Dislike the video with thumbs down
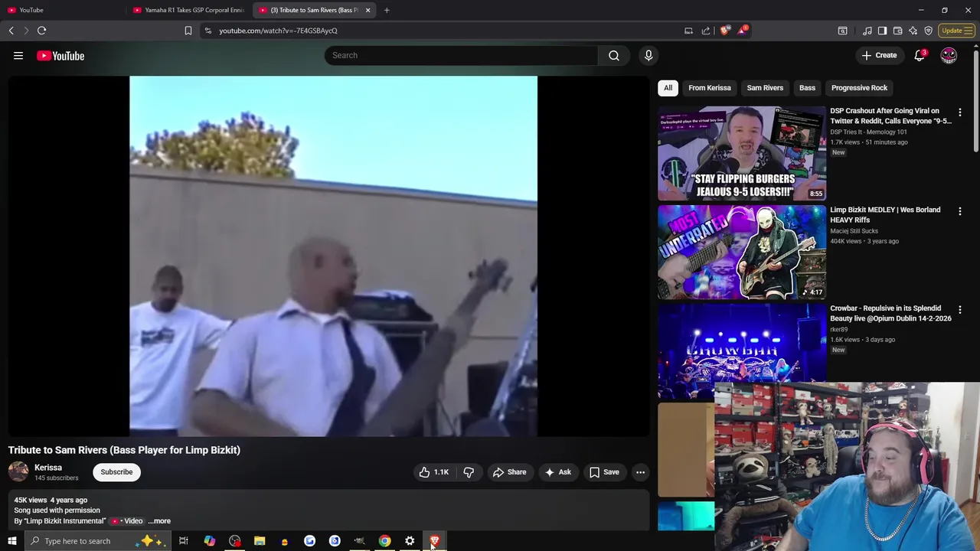The height and width of the screenshot is (551, 980). pyautogui.click(x=469, y=472)
